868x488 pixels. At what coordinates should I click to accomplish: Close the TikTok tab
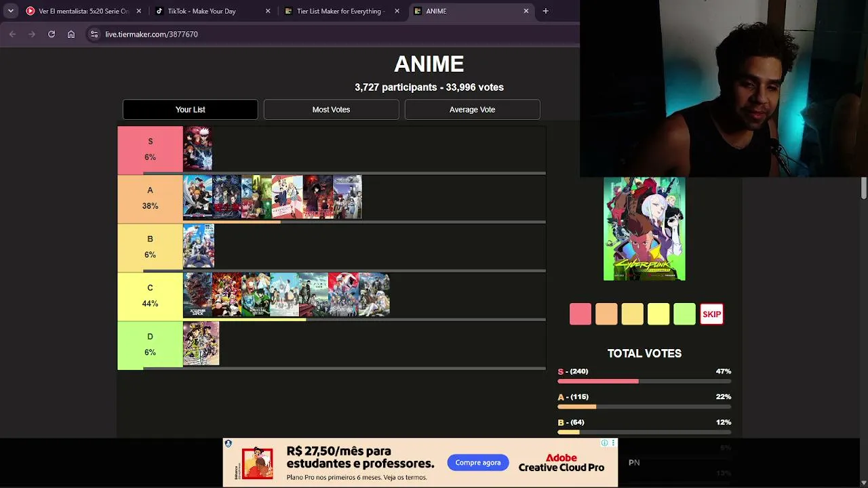[268, 11]
